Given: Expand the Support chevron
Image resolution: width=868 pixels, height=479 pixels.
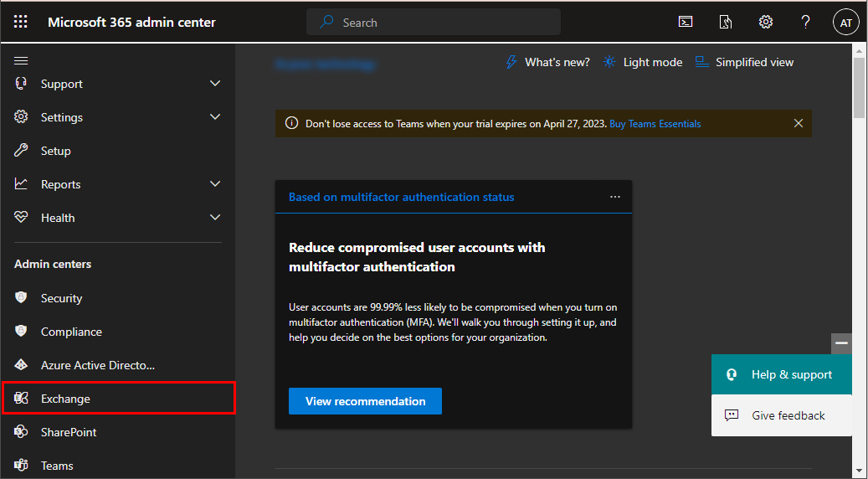Looking at the screenshot, I should click(215, 84).
